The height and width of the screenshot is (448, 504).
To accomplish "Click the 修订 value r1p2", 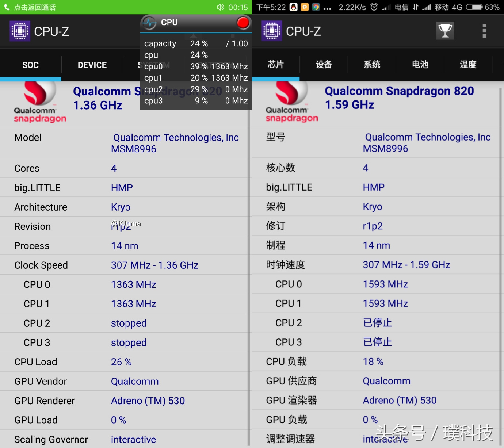I will pyautogui.click(x=373, y=226).
